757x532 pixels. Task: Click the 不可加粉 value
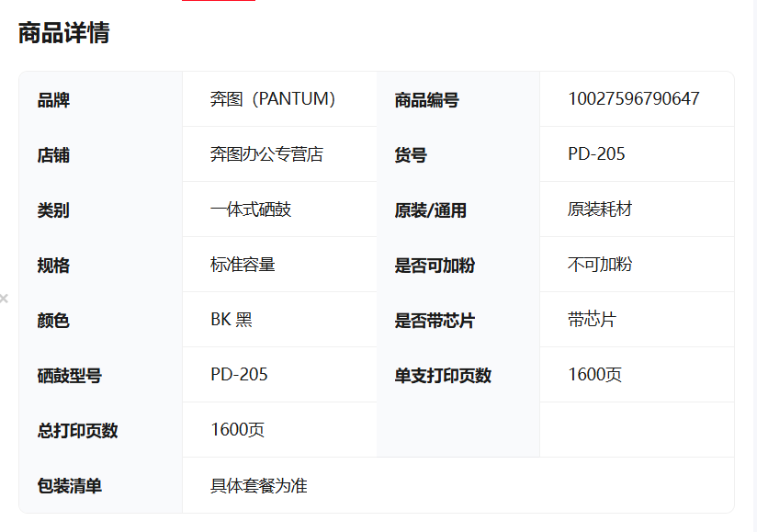point(600,265)
